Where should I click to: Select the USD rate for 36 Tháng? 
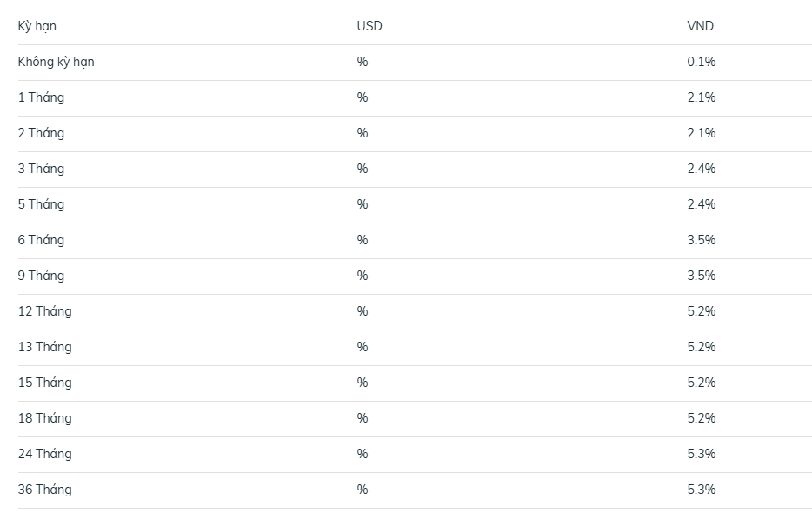click(x=363, y=490)
